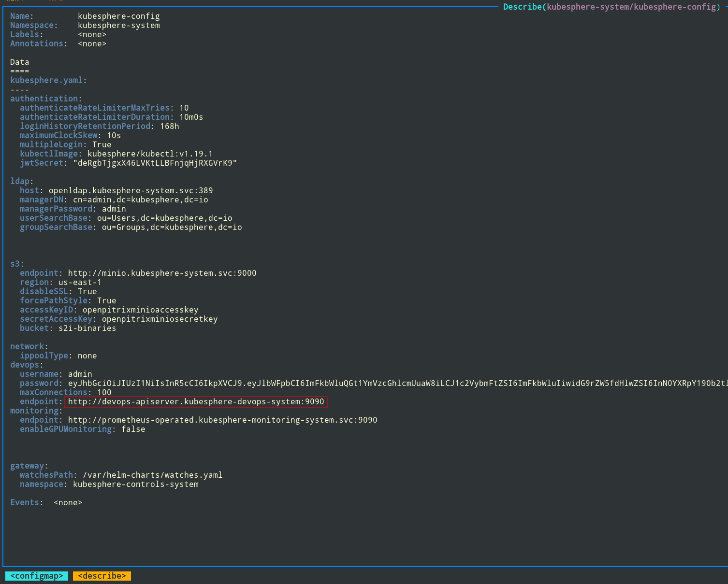Screen dimensions: 728x584
Task: Click the groupSearchBase ou=Groups value
Action: click(x=172, y=227)
